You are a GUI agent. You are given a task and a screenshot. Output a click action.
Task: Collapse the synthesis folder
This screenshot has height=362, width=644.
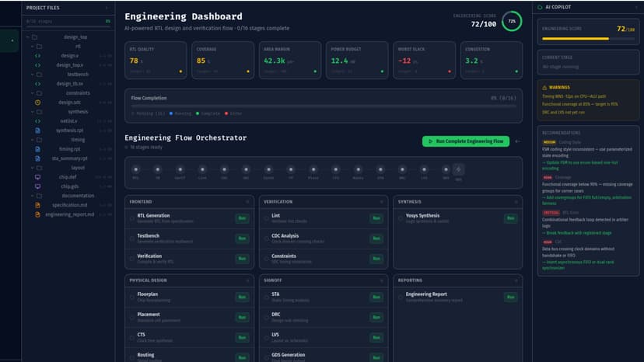(x=32, y=112)
